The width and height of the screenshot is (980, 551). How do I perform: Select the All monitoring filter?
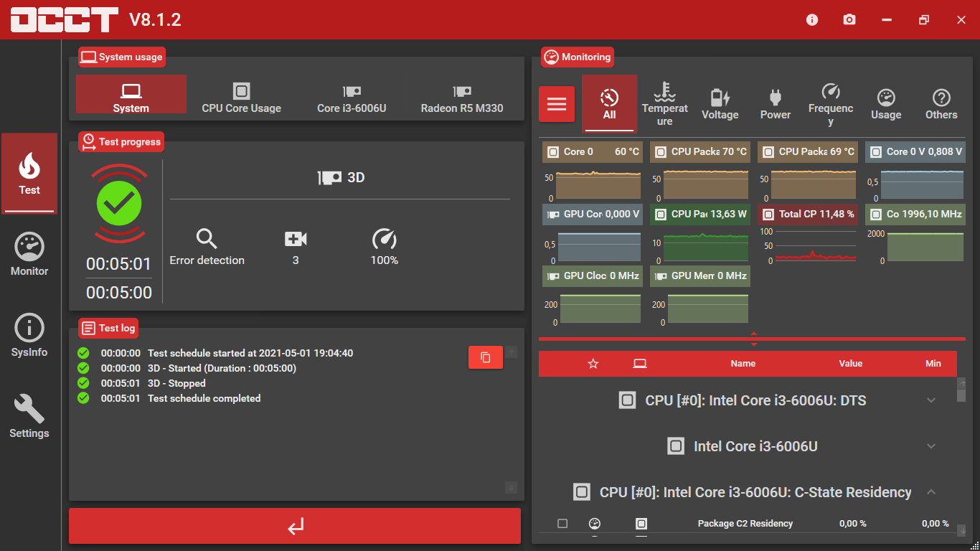coord(609,104)
